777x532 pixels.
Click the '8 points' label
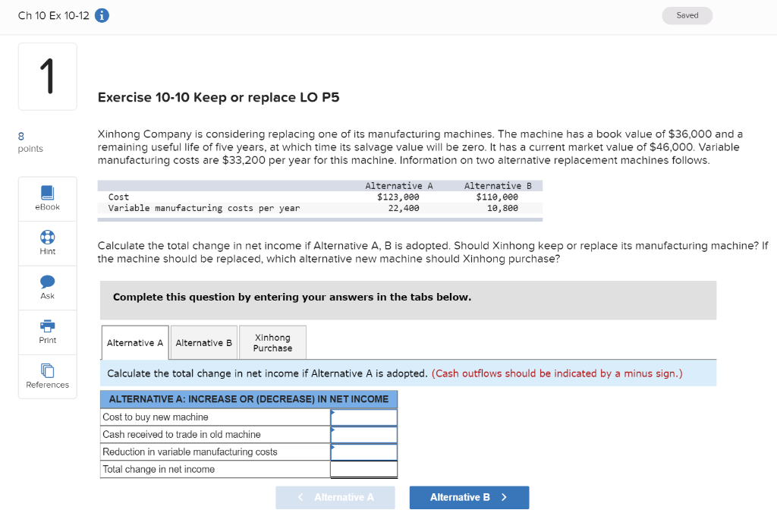(x=30, y=142)
